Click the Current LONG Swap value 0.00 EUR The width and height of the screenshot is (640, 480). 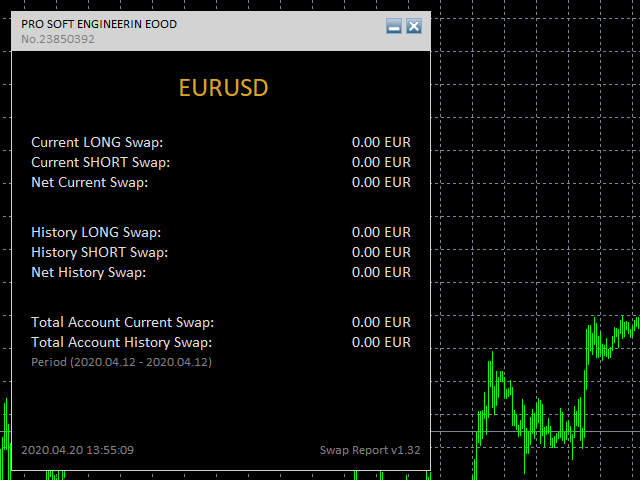(x=381, y=142)
